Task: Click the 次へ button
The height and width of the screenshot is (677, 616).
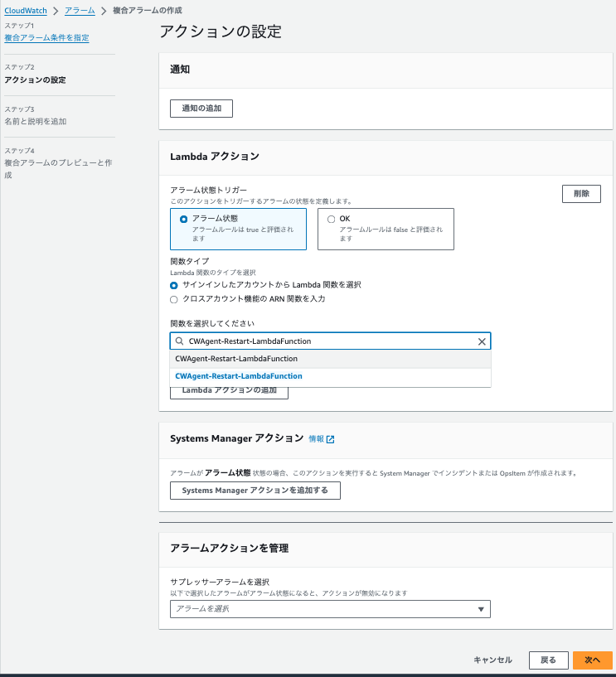Action: tap(592, 660)
